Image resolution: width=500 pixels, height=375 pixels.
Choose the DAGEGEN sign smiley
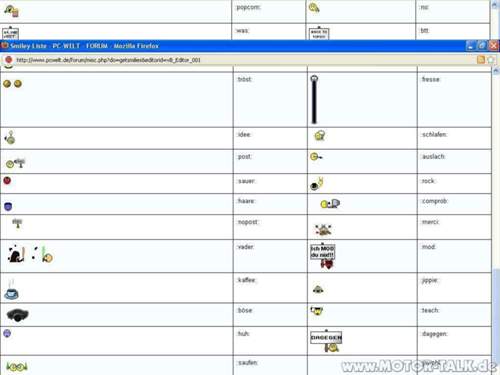coord(326,341)
